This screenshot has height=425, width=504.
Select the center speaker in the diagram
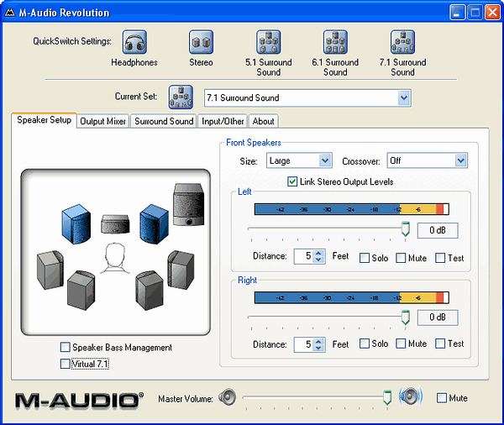pyautogui.click(x=115, y=223)
